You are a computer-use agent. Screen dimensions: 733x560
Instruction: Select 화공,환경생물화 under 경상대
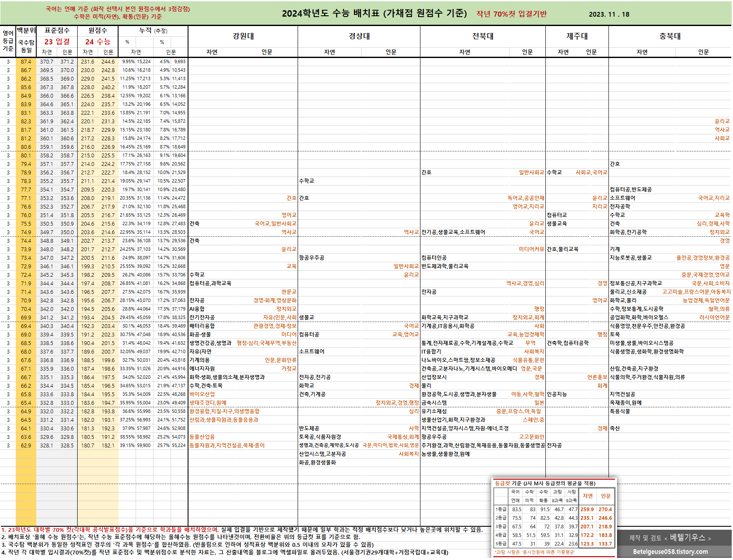tap(317, 462)
